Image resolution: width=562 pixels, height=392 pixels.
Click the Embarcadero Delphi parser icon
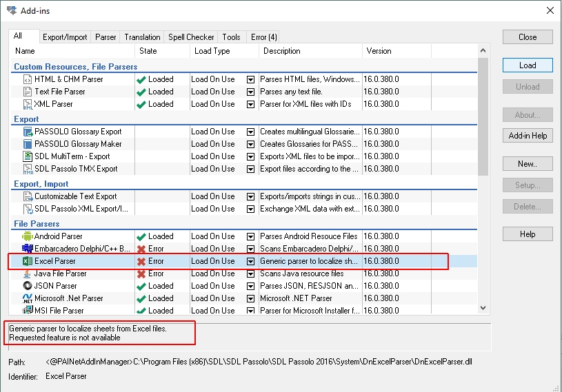click(28, 249)
